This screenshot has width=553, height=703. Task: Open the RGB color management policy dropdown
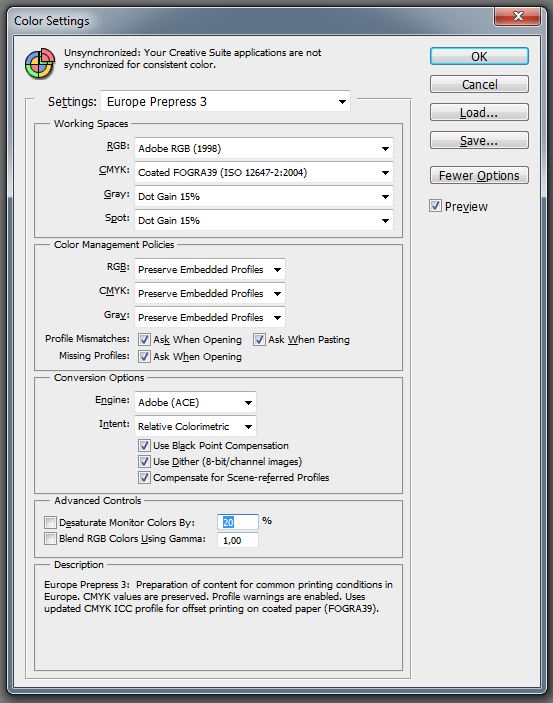pyautogui.click(x=210, y=269)
